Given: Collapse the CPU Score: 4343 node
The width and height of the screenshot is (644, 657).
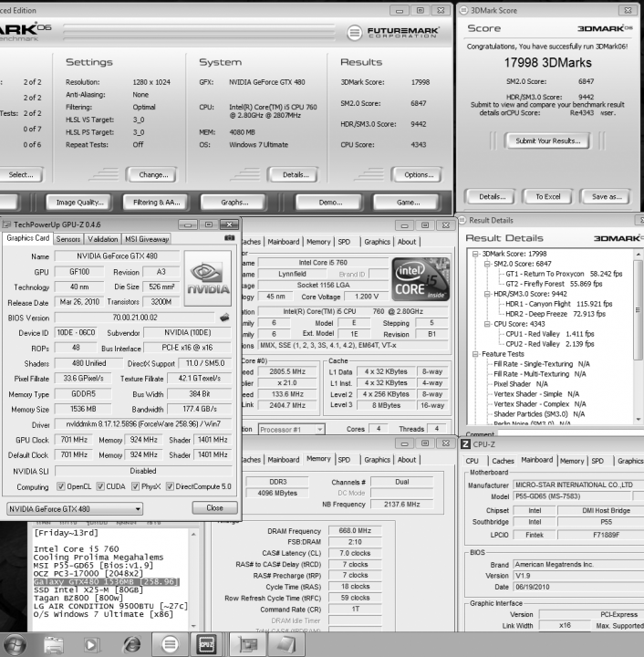Looking at the screenshot, I should pyautogui.click(x=487, y=324).
